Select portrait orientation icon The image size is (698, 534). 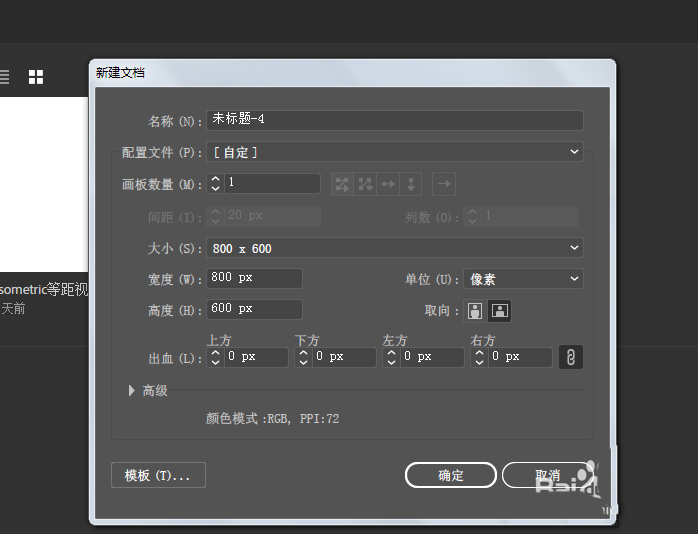pos(475,311)
